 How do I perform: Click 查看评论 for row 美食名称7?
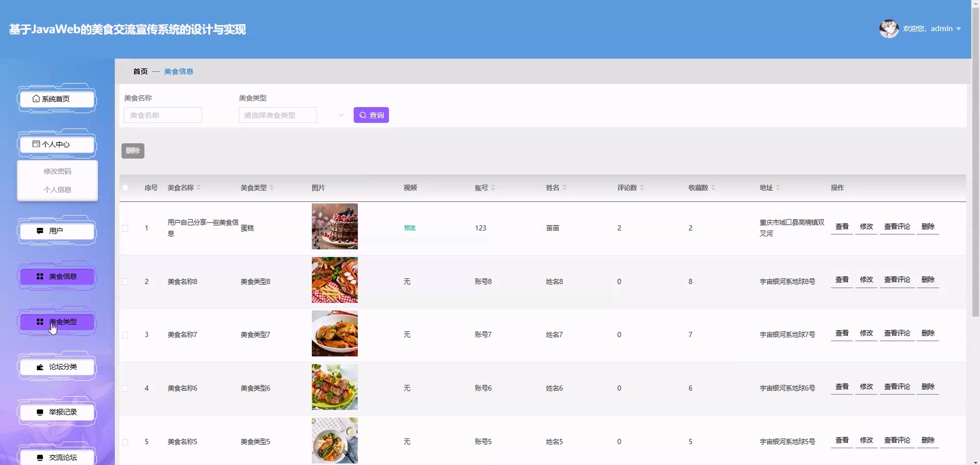[x=897, y=334]
